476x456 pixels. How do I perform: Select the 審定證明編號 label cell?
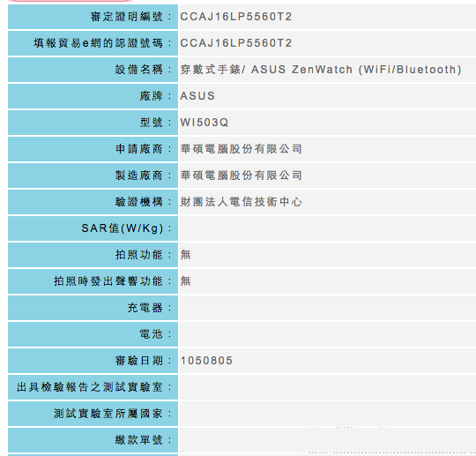tap(93, 17)
